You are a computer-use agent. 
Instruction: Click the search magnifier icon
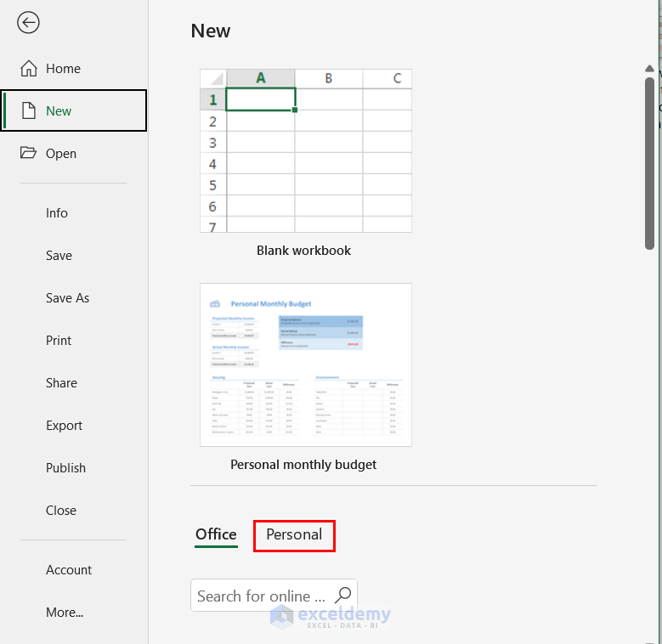(x=343, y=596)
